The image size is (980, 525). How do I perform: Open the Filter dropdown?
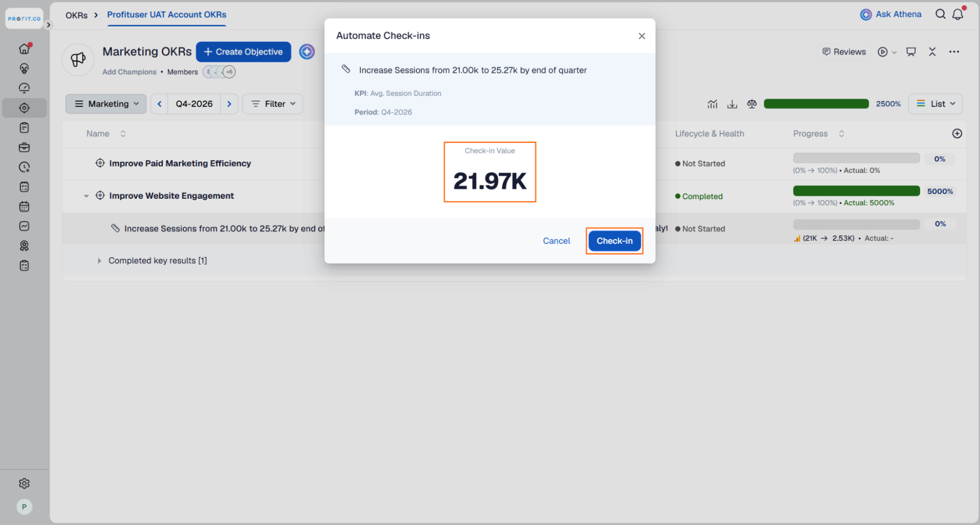273,104
